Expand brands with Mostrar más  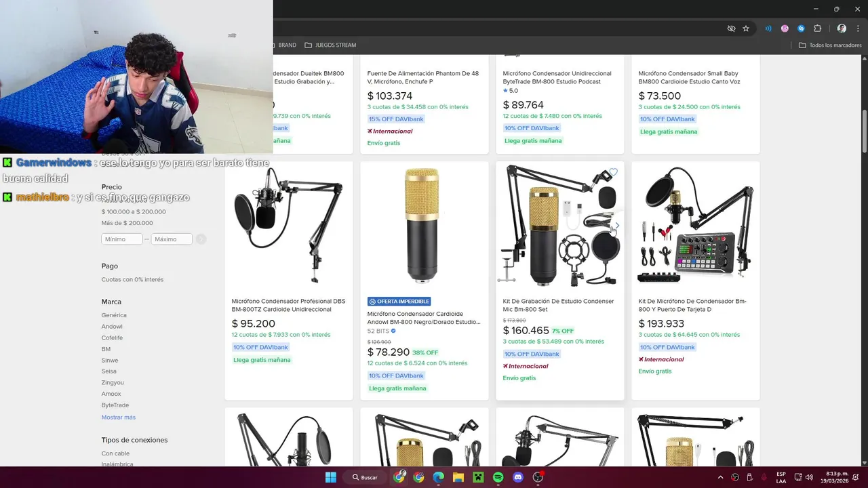[x=119, y=418]
